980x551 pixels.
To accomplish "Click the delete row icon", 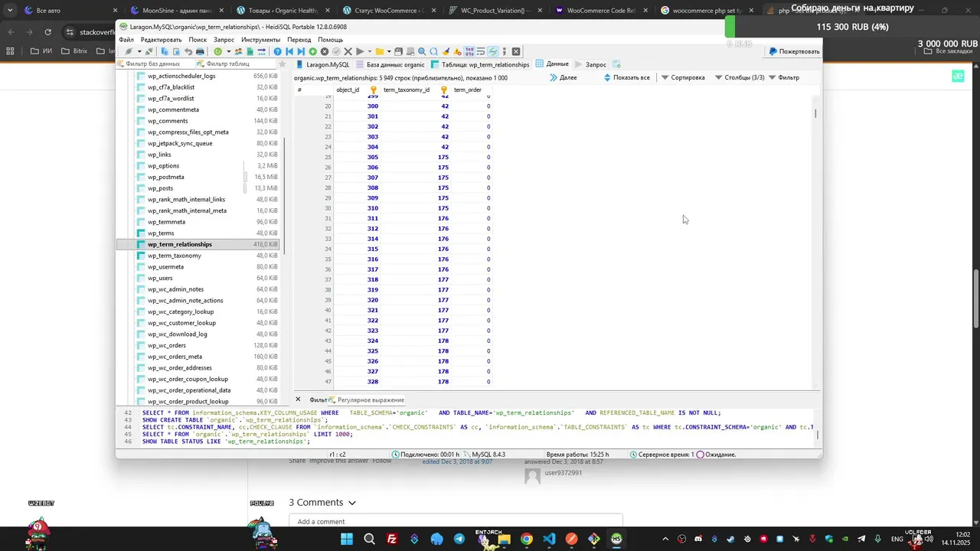I will point(325,51).
